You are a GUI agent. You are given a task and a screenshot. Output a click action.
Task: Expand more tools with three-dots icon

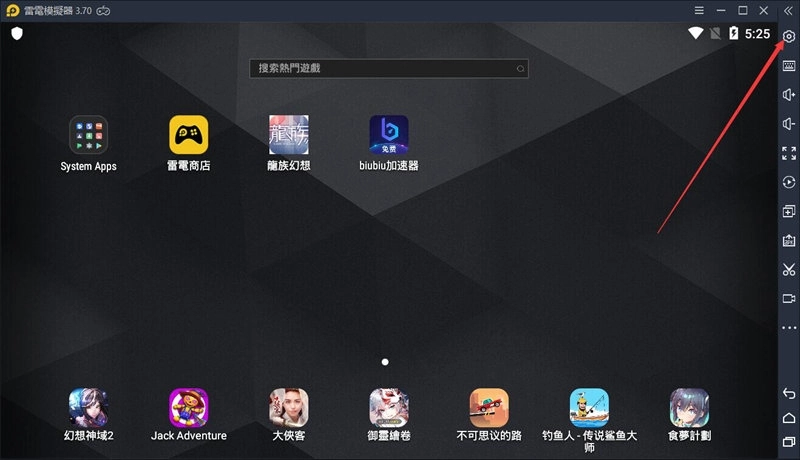tap(789, 328)
